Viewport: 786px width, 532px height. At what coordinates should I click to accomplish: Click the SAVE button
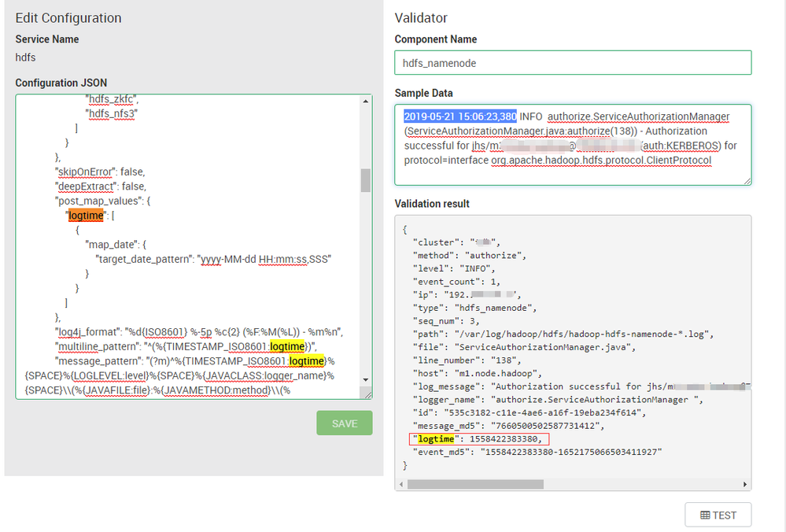pyautogui.click(x=344, y=423)
